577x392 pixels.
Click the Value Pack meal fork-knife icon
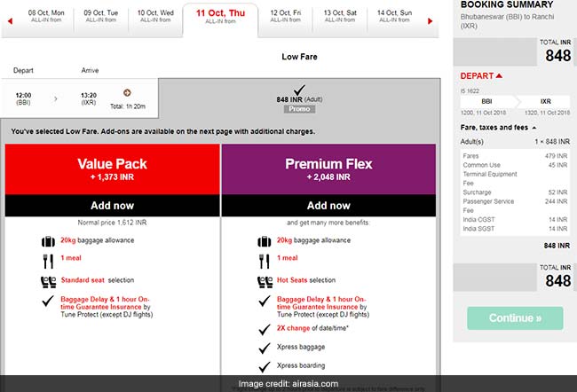47,261
